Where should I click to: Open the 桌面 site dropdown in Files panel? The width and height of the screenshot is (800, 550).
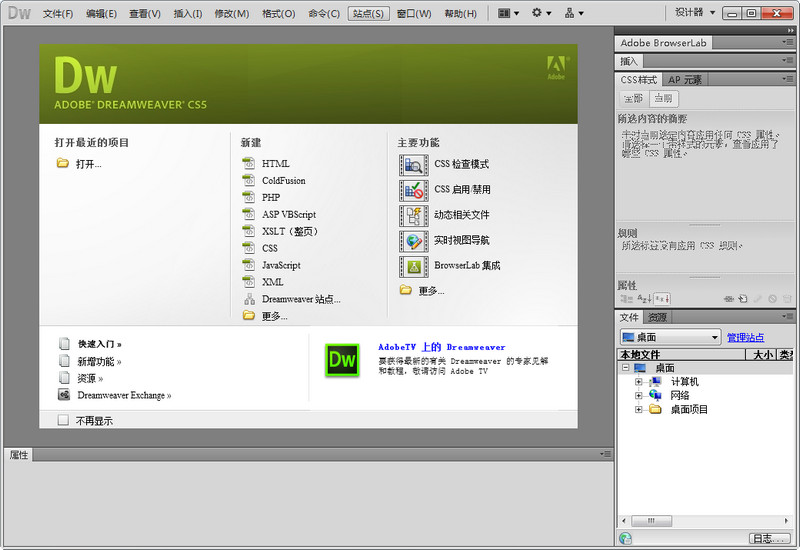(669, 338)
